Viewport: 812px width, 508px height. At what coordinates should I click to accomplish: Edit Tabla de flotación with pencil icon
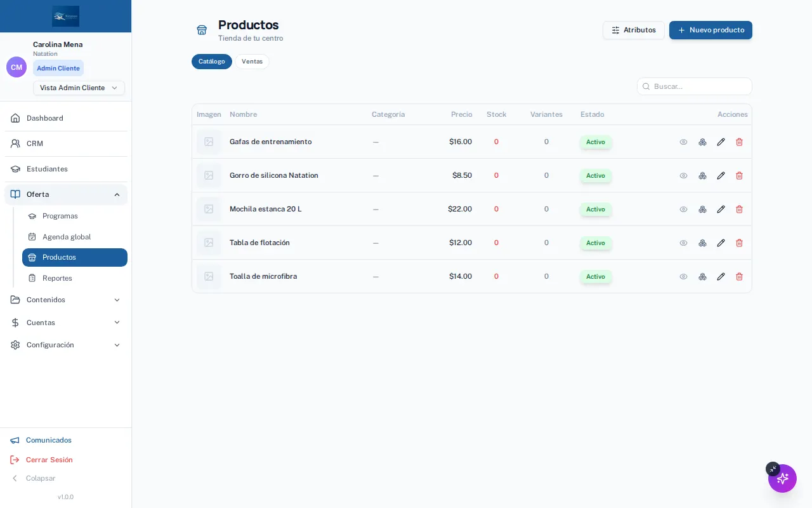pos(721,243)
